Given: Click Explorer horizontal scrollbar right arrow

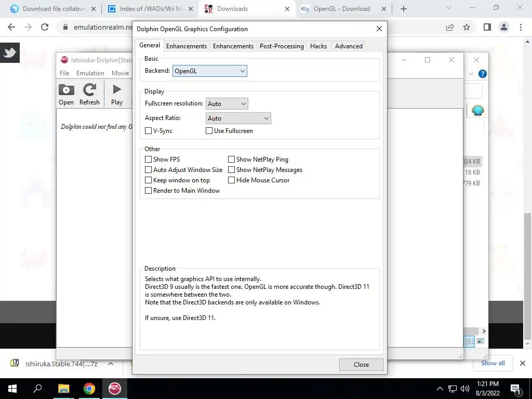Looking at the screenshot, I should click(x=484, y=331).
